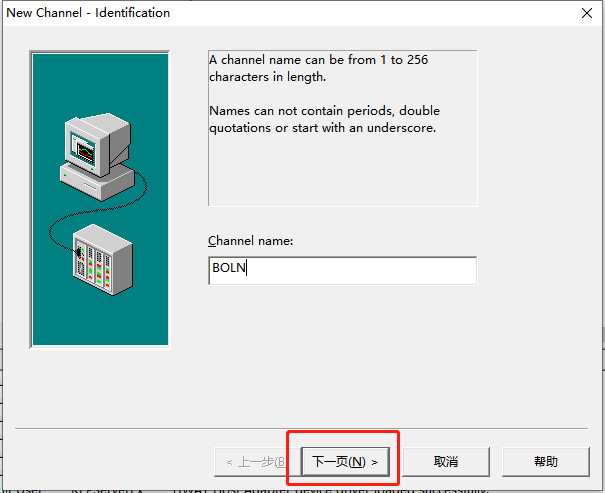Viewport: 605px width, 493px height.
Task: Open Help with the 帮助 button
Action: [546, 461]
